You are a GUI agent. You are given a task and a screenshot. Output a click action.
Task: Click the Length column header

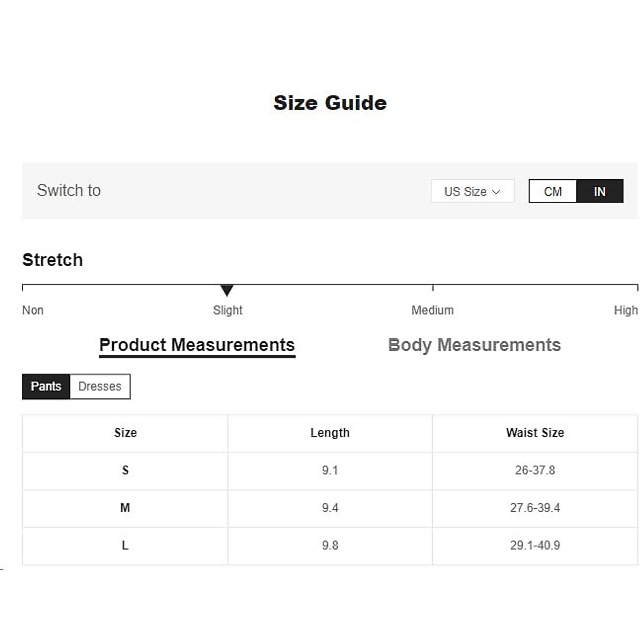[330, 433]
